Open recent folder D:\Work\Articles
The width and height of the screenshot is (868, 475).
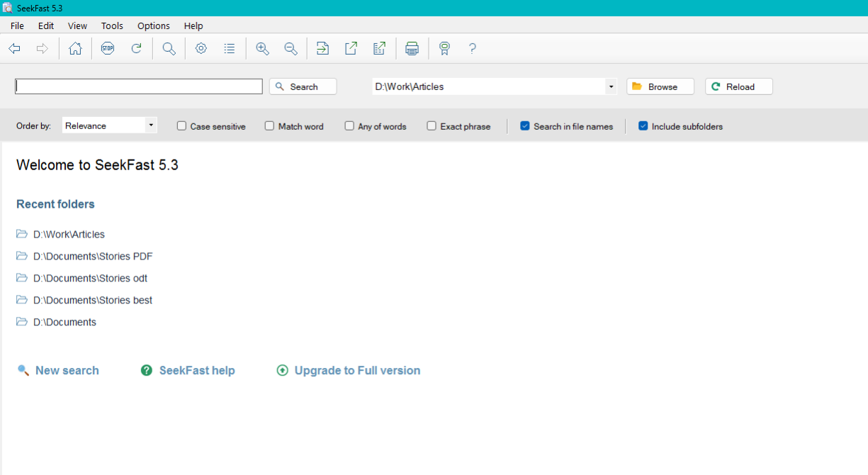[x=69, y=234]
